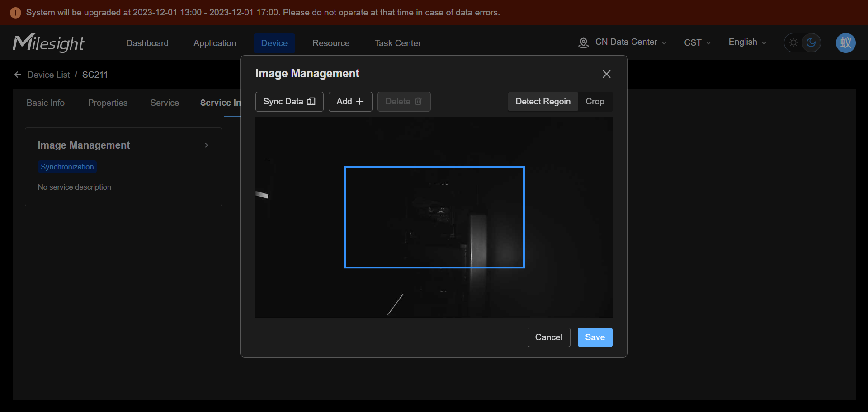Open the Device menu

274,43
